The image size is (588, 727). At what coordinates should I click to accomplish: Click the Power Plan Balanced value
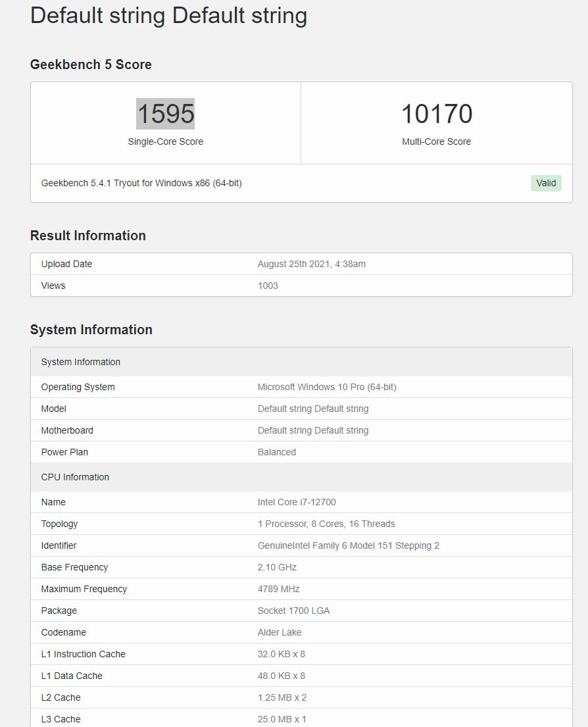(277, 452)
